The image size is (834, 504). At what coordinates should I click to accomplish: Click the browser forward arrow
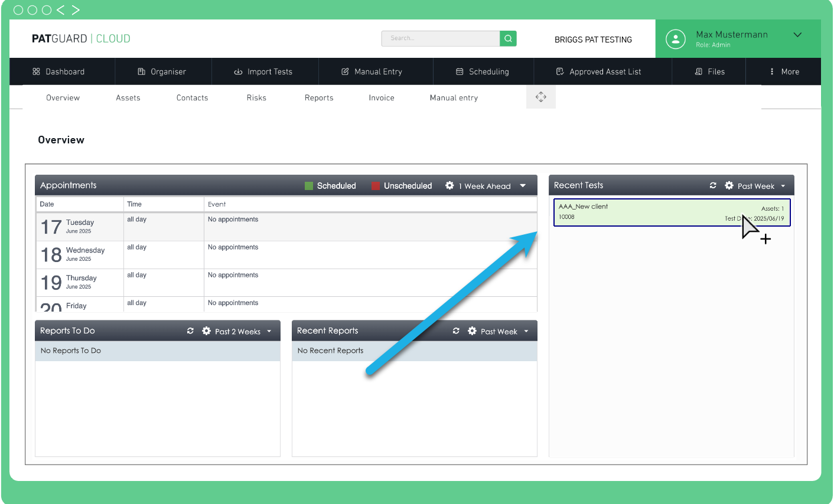(76, 10)
